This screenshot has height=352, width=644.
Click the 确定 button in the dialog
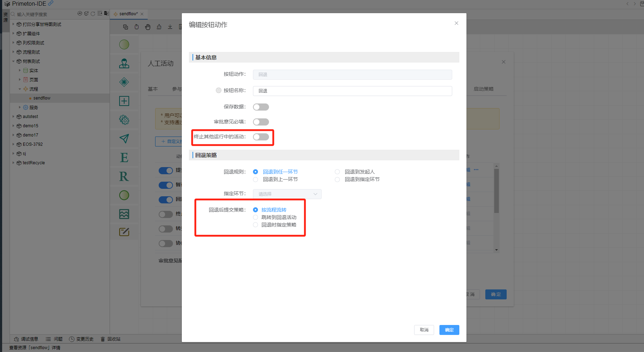pyautogui.click(x=449, y=330)
